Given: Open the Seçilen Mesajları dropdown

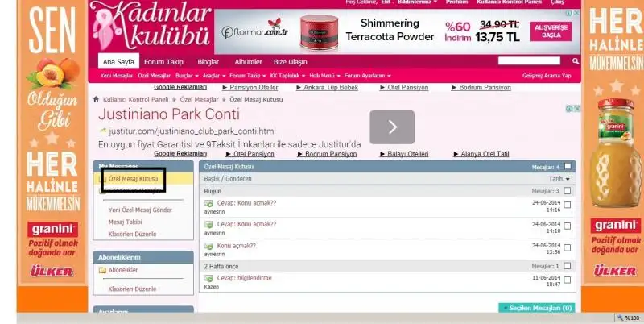Looking at the screenshot, I should (535, 308).
